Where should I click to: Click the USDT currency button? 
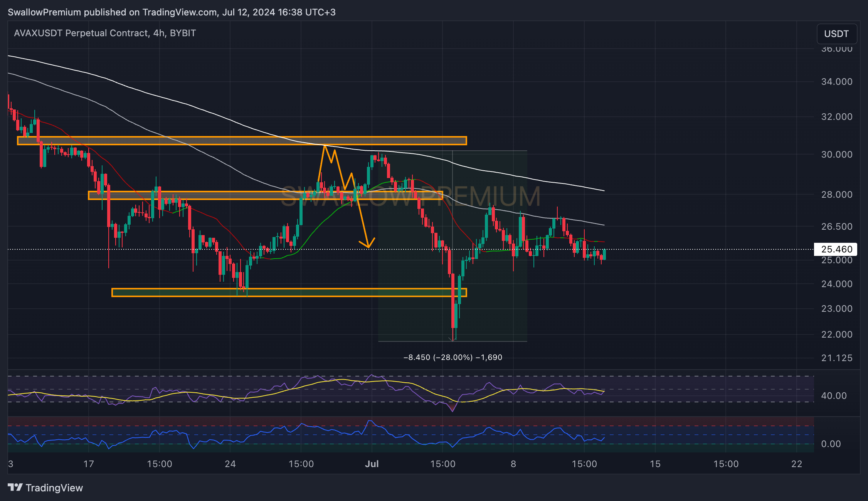[x=836, y=34]
